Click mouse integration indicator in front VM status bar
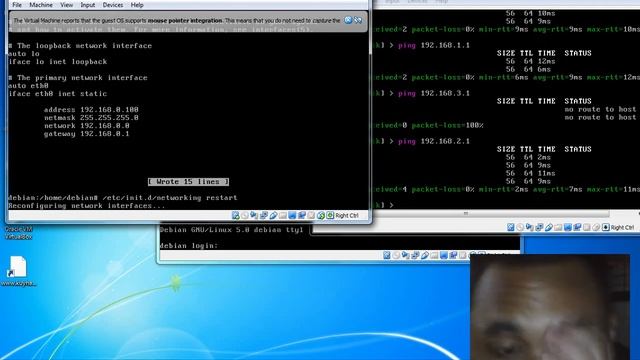 pos(321,215)
